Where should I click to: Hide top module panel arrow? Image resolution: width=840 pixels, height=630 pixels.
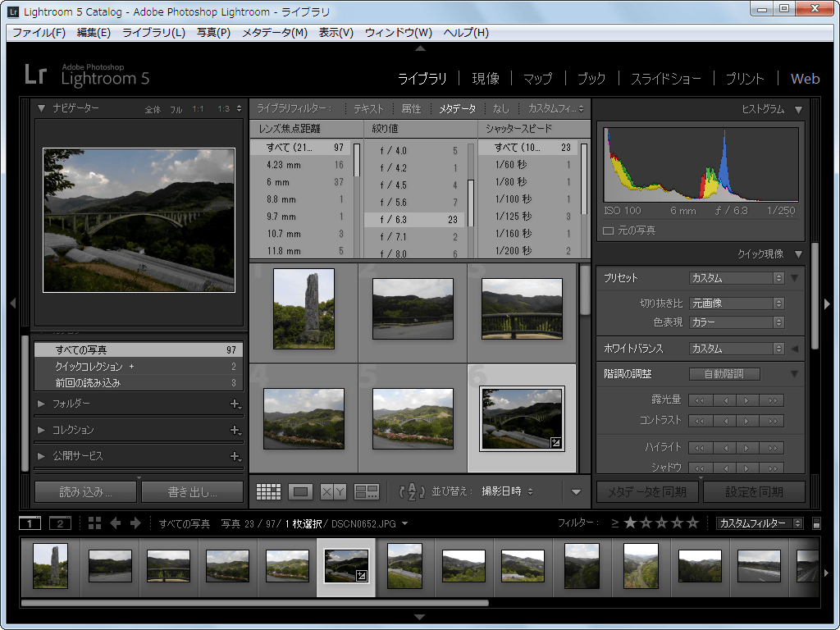pos(421,48)
